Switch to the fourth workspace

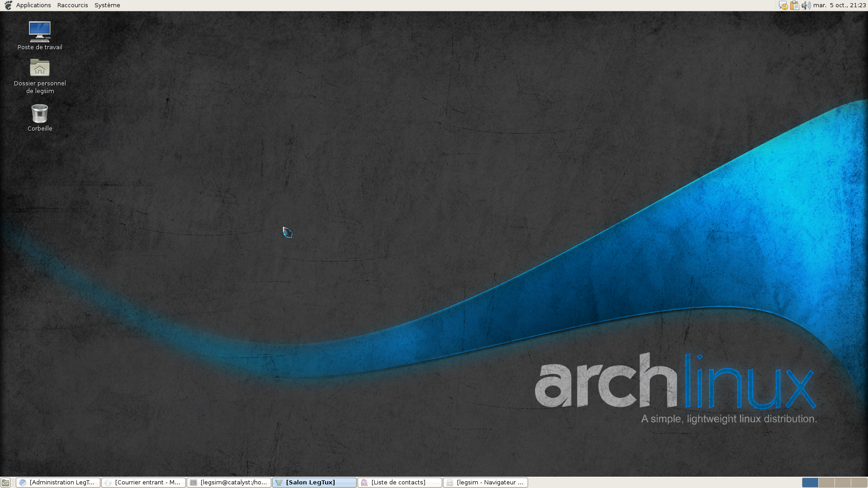pos(859,483)
